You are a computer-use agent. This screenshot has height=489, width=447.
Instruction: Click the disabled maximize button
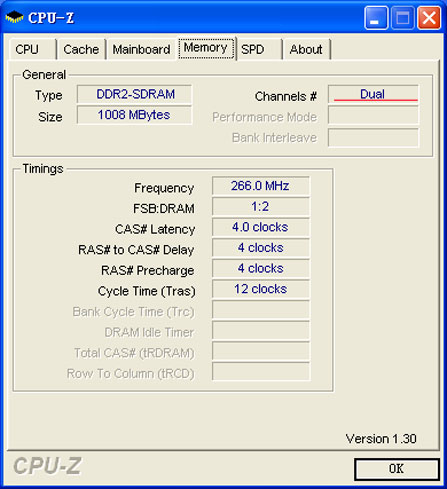coord(402,18)
